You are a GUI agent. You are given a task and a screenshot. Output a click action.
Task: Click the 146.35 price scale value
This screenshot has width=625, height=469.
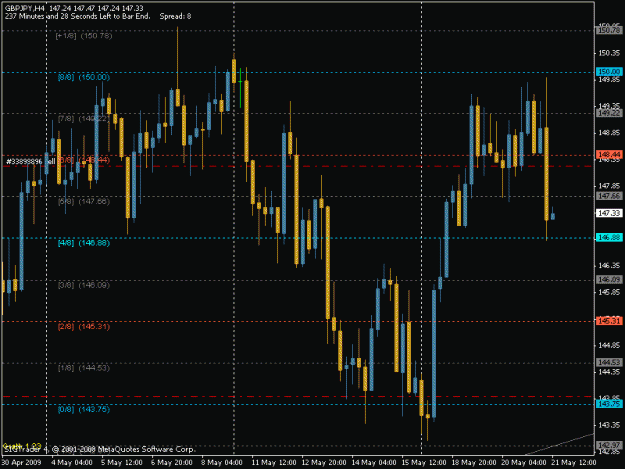[x=609, y=265]
